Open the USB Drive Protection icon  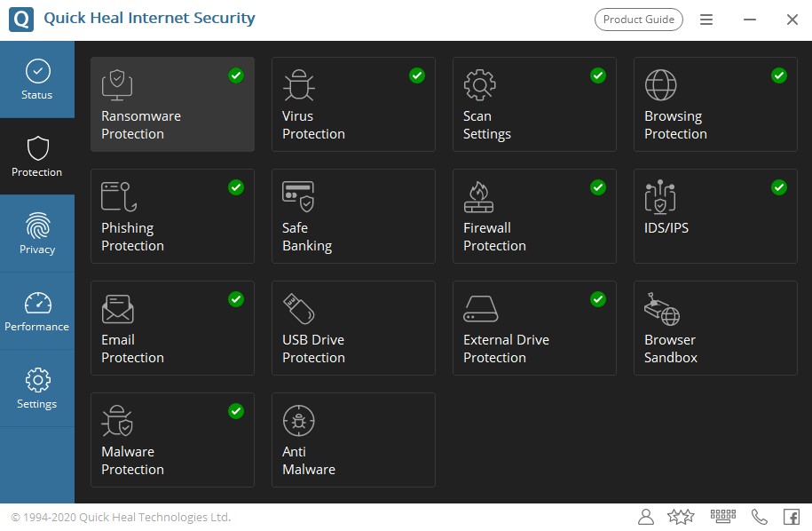click(x=298, y=308)
